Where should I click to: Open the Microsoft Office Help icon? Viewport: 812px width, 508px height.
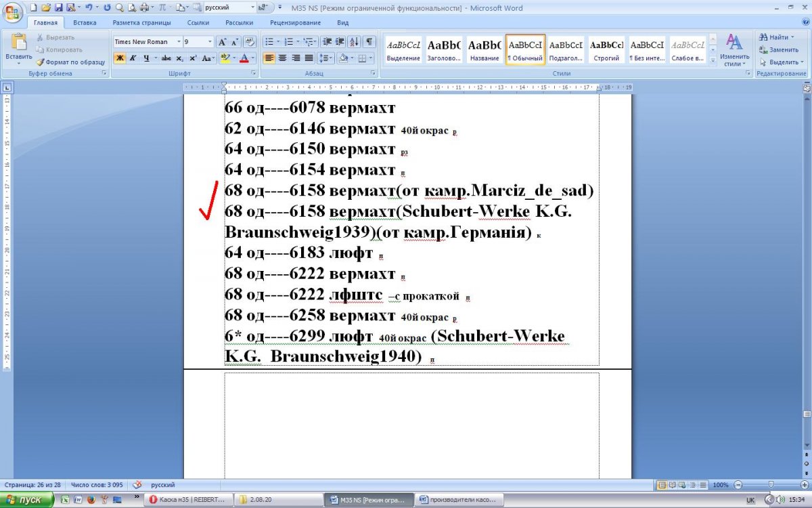[805, 22]
